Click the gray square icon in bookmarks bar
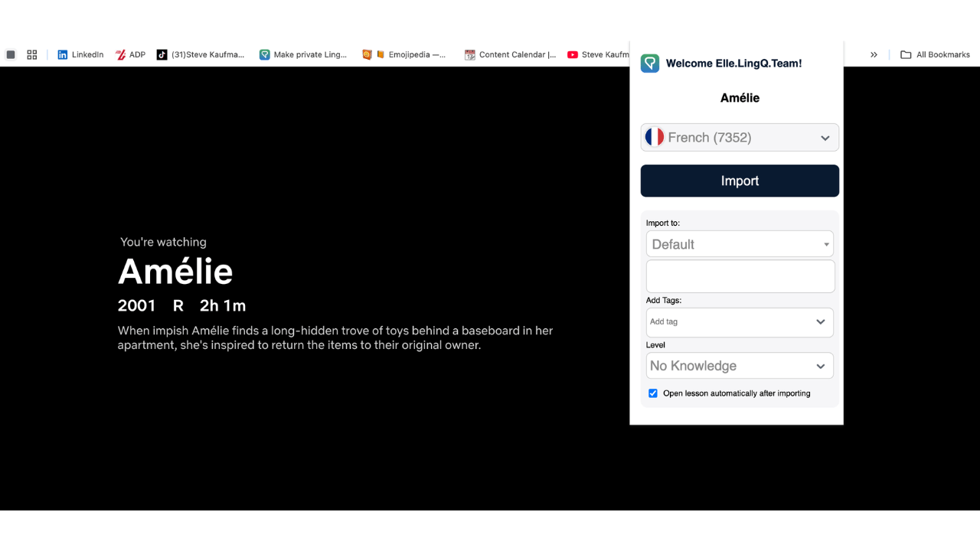Screen dimensions: 980x551 [11, 54]
